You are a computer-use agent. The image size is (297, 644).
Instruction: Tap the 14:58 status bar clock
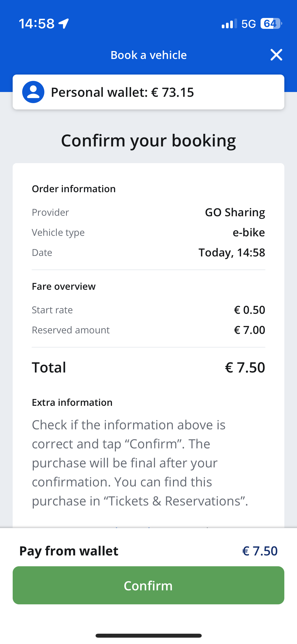tap(37, 24)
